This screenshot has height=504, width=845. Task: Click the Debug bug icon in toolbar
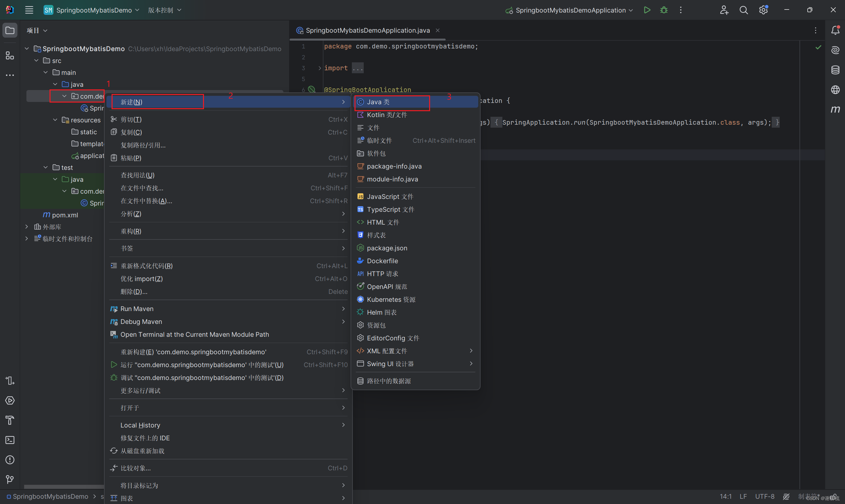pos(663,10)
